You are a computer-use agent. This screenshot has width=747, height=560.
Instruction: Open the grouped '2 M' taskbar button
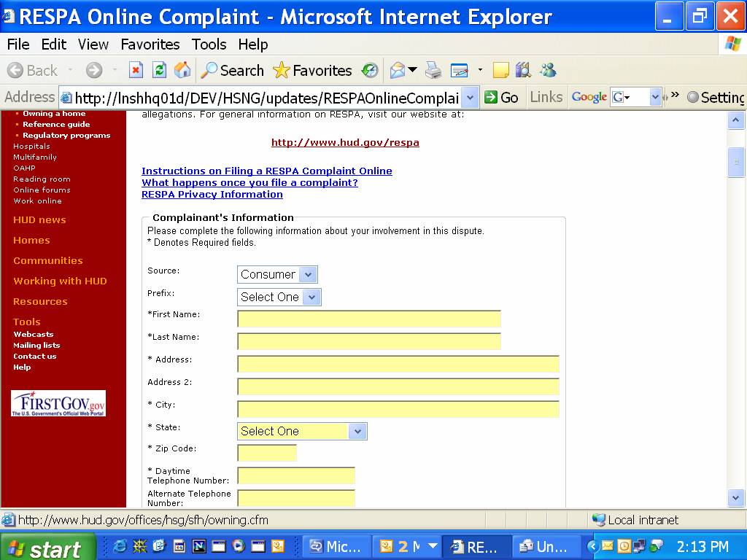click(408, 547)
